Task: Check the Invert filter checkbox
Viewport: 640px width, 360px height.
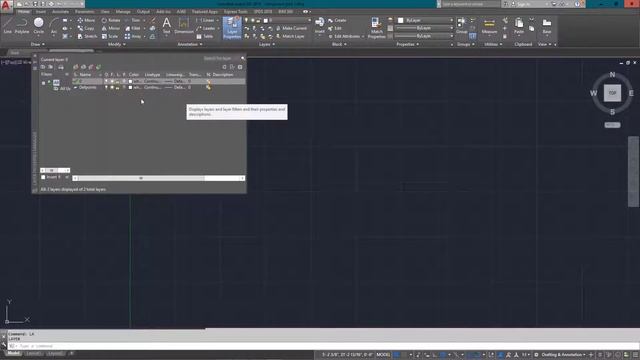Action: click(x=43, y=177)
